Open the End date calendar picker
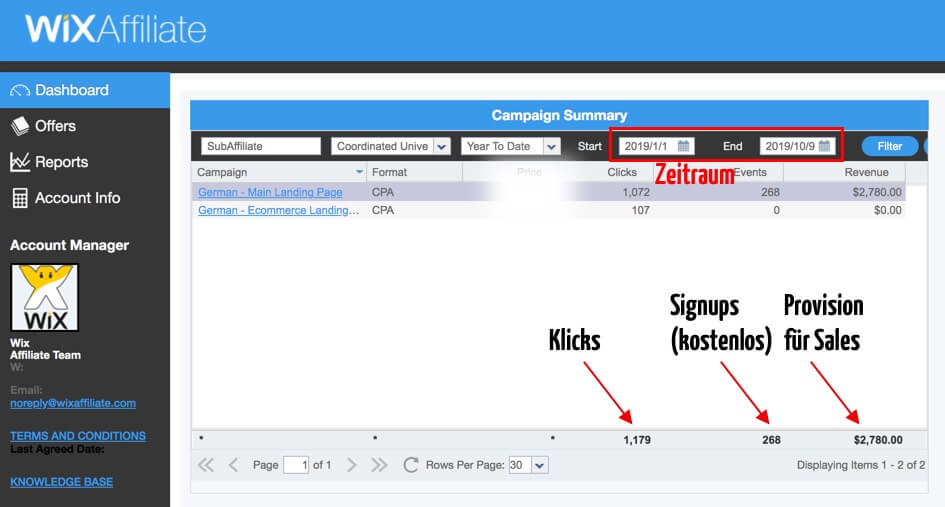Screen dimensions: 945x507 pos(824,146)
